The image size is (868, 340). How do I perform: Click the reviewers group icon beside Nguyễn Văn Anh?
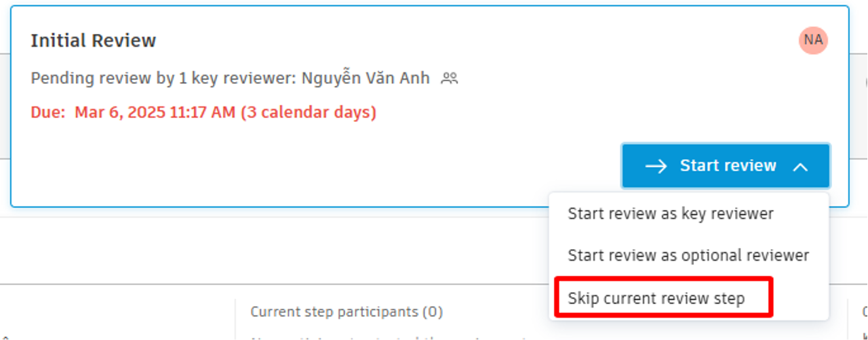click(x=450, y=79)
